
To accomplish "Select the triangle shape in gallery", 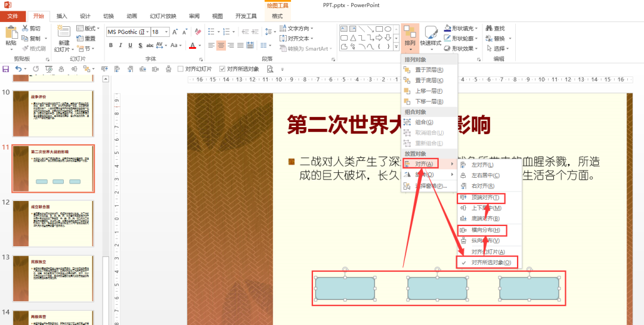I will coord(352,38).
